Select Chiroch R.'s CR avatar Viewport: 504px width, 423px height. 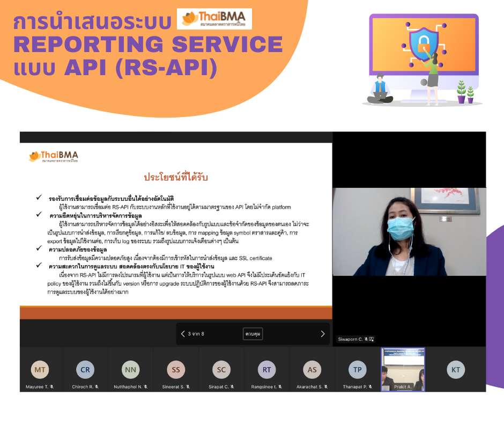[x=85, y=370]
